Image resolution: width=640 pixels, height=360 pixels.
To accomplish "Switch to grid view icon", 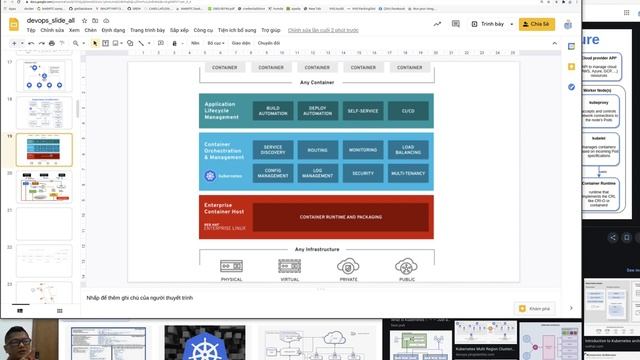I will [x=60, y=311].
